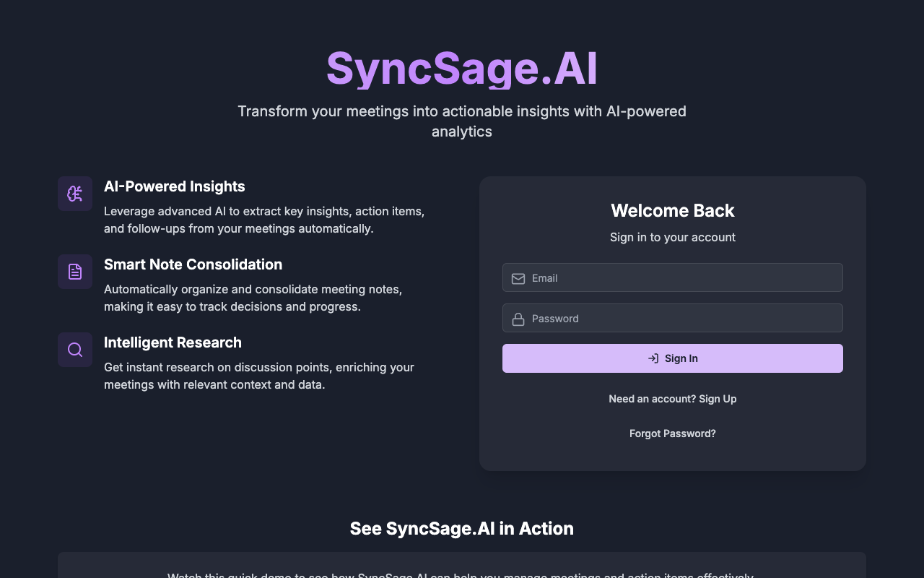The image size is (924, 578).
Task: Focus the Email input field
Action: 673,277
